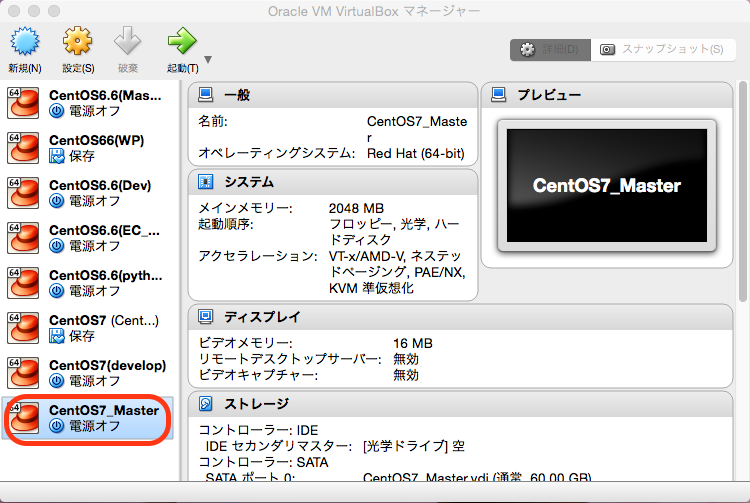
Task: Click the 新規(N) new VM icon
Action: 25,41
